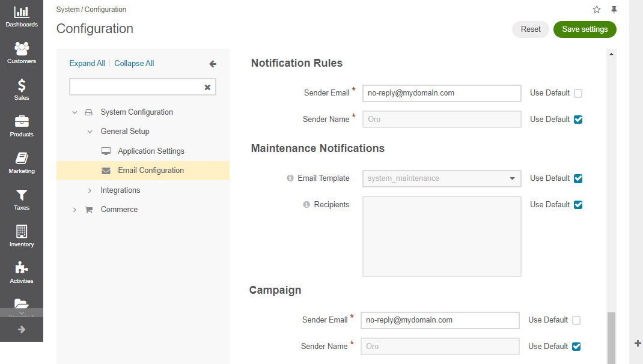Click the Expand All link
Screen dimensions: 643x364
[x=87, y=64]
